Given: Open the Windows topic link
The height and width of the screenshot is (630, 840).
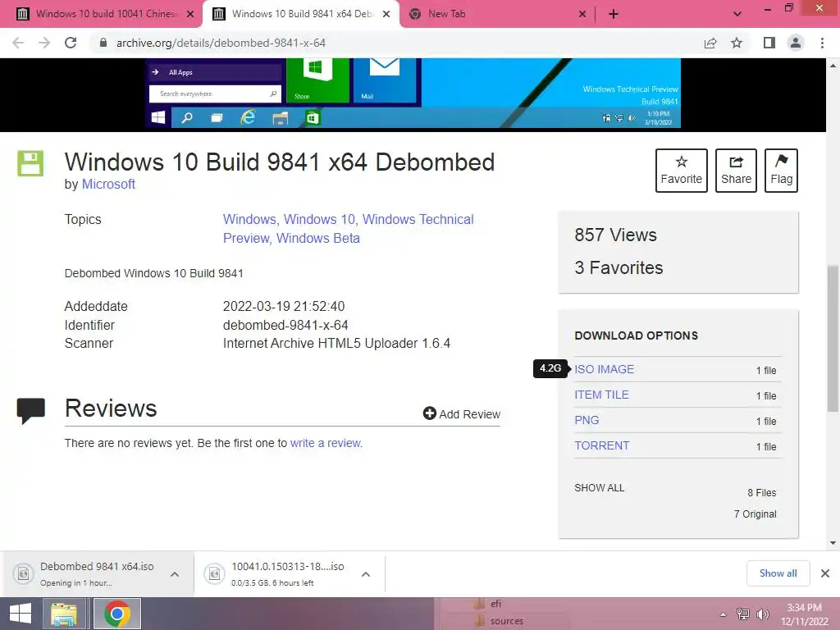Looking at the screenshot, I should pyautogui.click(x=249, y=219).
